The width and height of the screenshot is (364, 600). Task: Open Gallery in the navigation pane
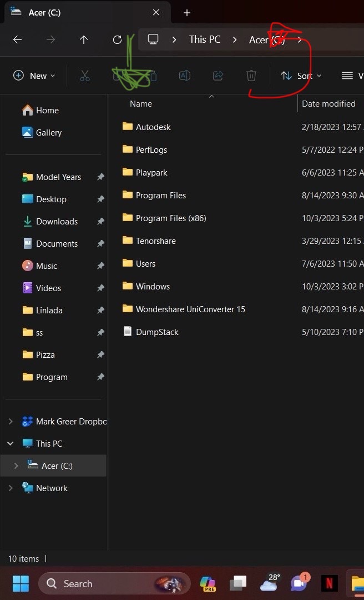(x=42, y=133)
